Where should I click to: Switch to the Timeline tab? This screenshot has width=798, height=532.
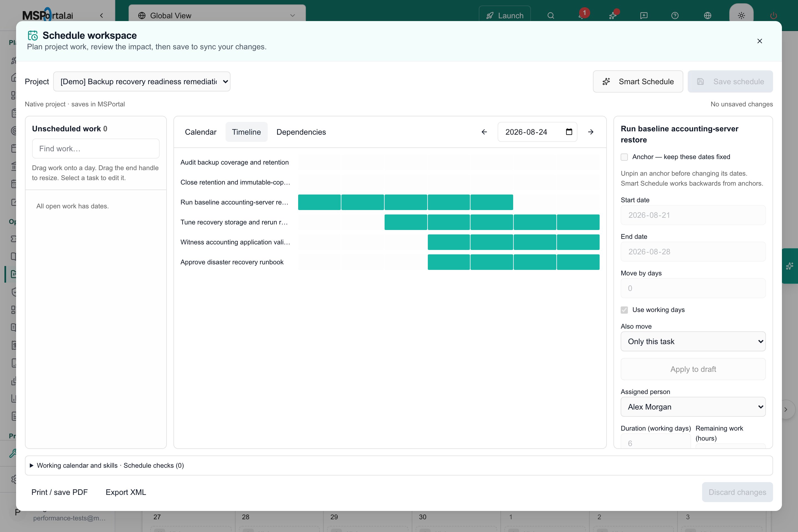(x=246, y=132)
